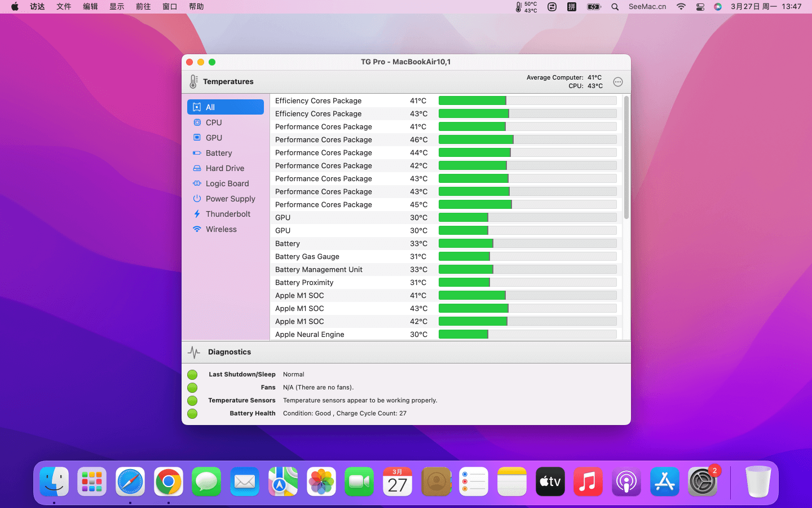Select the GPU sidebar category
Screen dimensions: 812x508
click(226, 138)
